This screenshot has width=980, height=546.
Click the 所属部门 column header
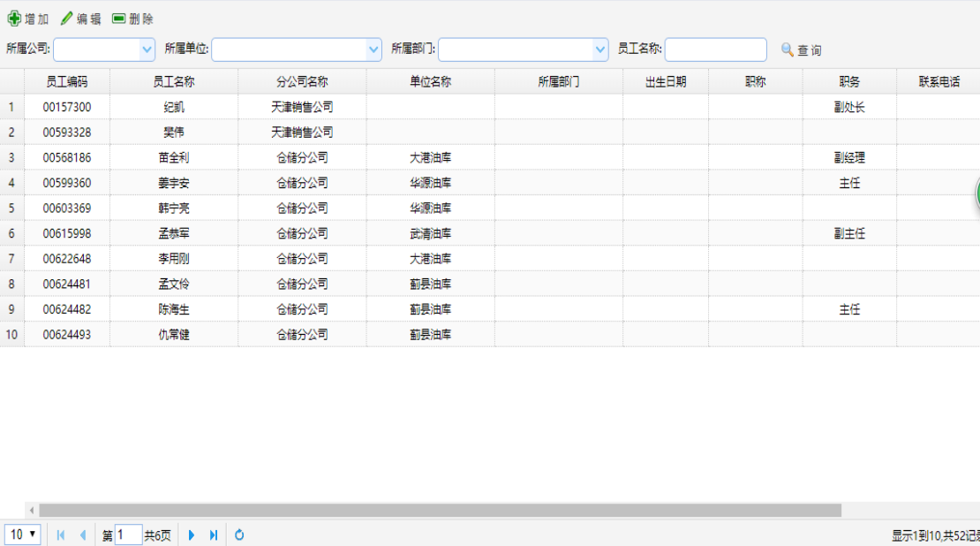(x=559, y=81)
